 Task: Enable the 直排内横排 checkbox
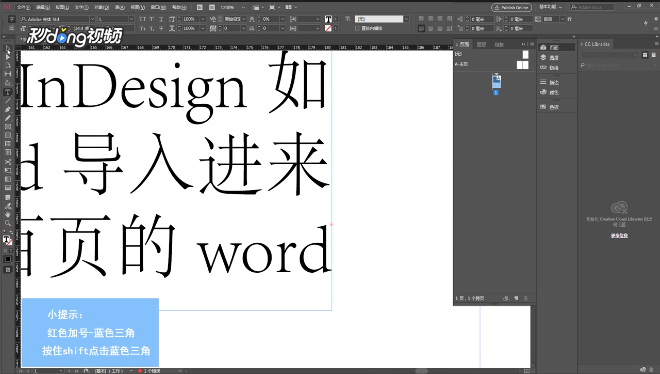357,28
